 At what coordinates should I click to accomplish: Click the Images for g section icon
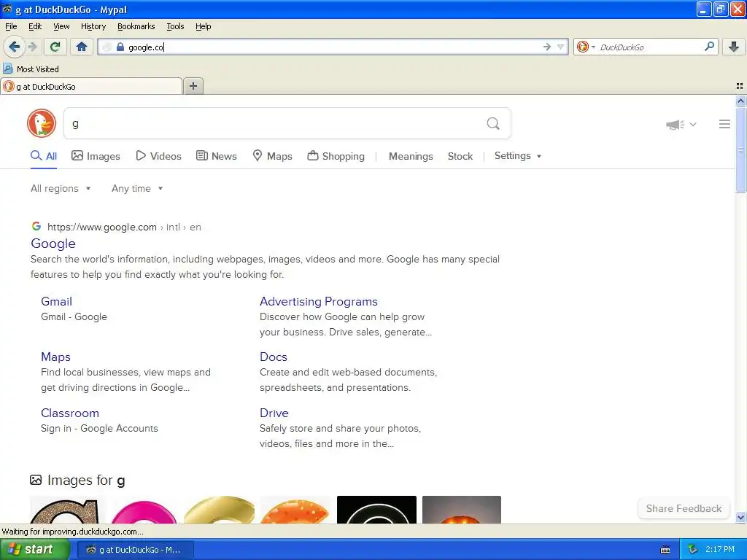[36, 480]
